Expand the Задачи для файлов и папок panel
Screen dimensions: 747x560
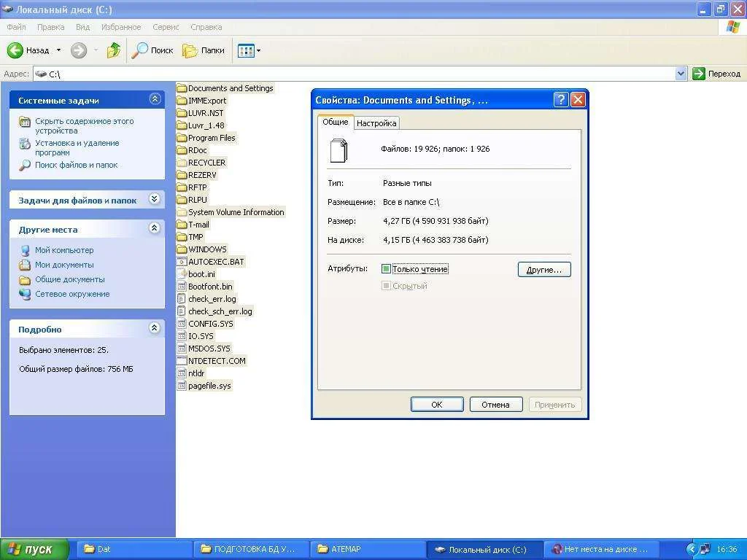[155, 199]
